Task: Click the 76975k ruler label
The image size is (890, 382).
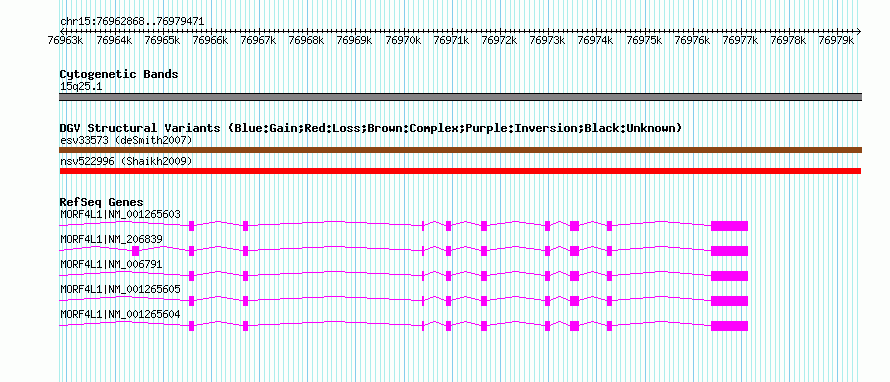Action: point(644,41)
